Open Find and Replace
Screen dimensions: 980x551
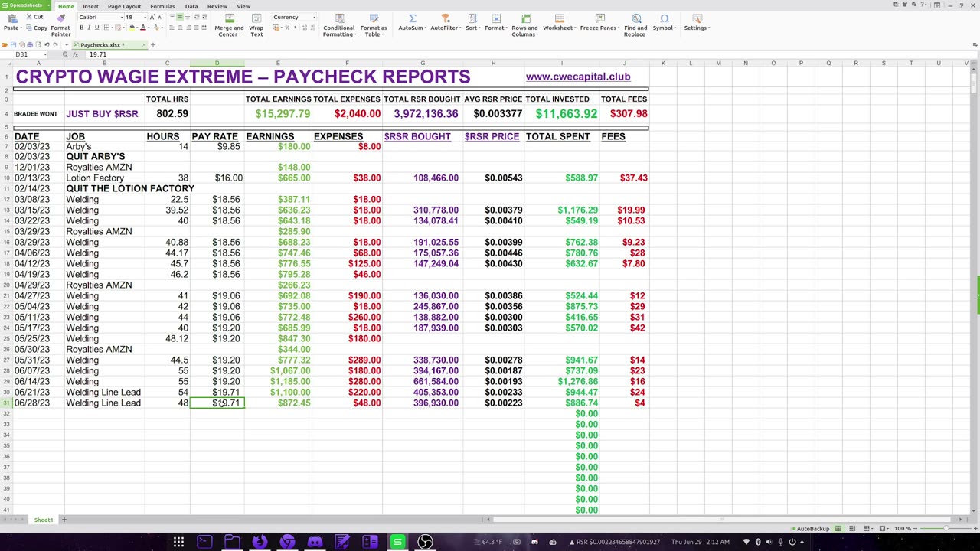tap(635, 25)
